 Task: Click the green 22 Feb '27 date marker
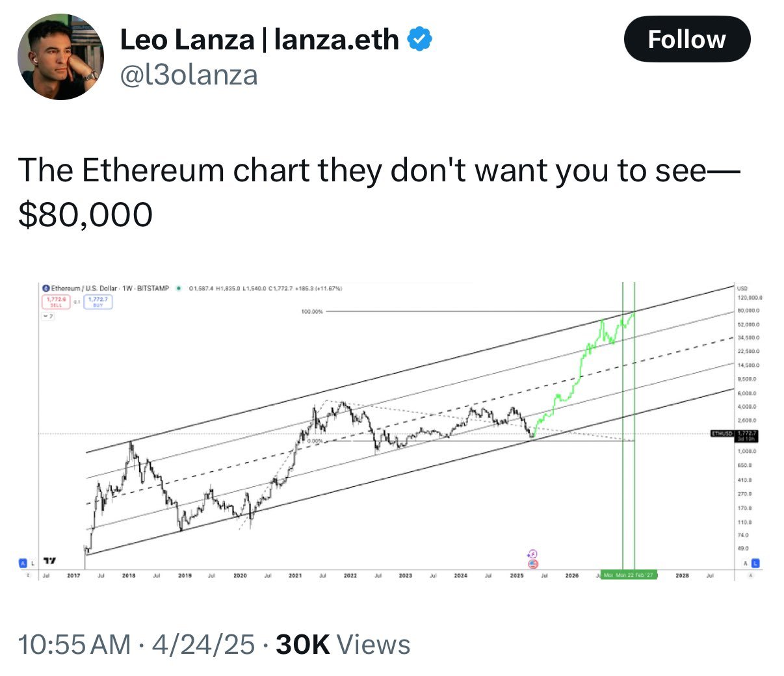(x=628, y=575)
